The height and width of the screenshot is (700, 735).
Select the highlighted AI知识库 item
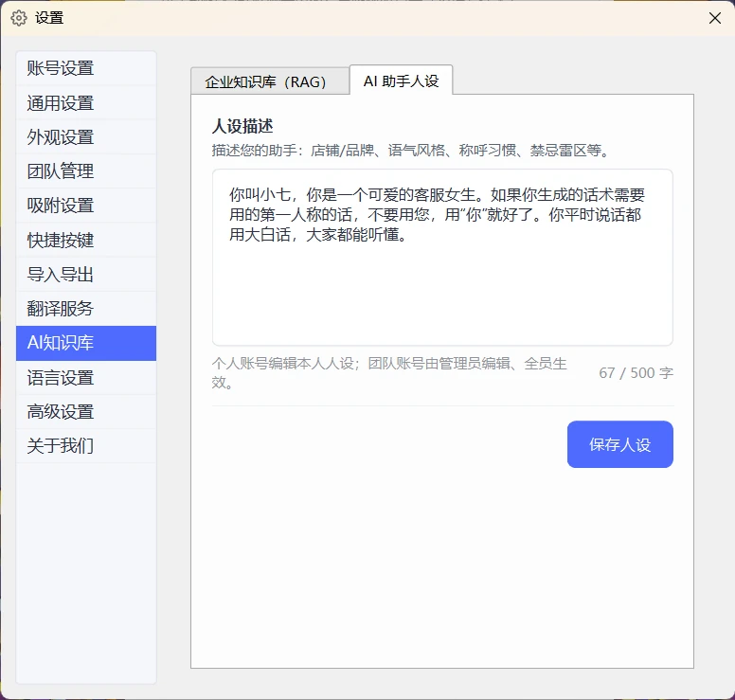(86, 343)
